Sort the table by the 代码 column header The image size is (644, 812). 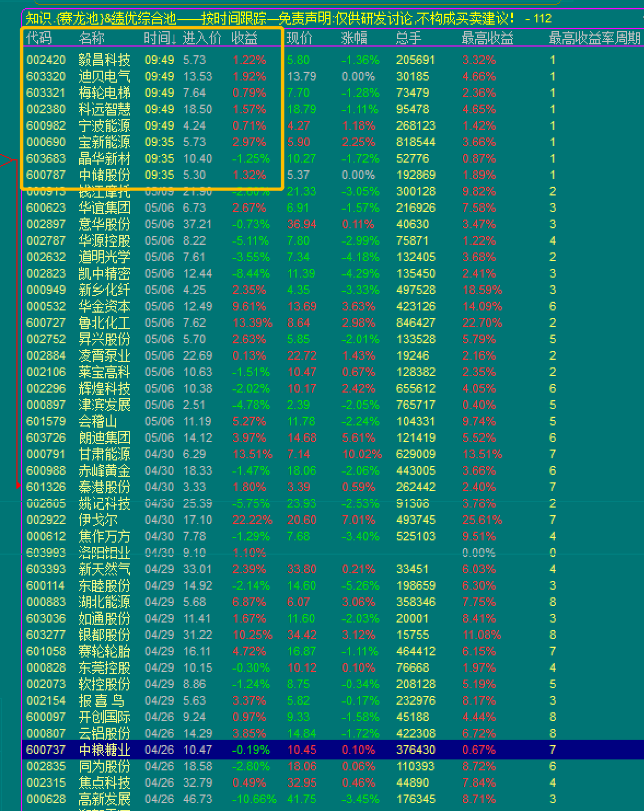click(x=39, y=38)
